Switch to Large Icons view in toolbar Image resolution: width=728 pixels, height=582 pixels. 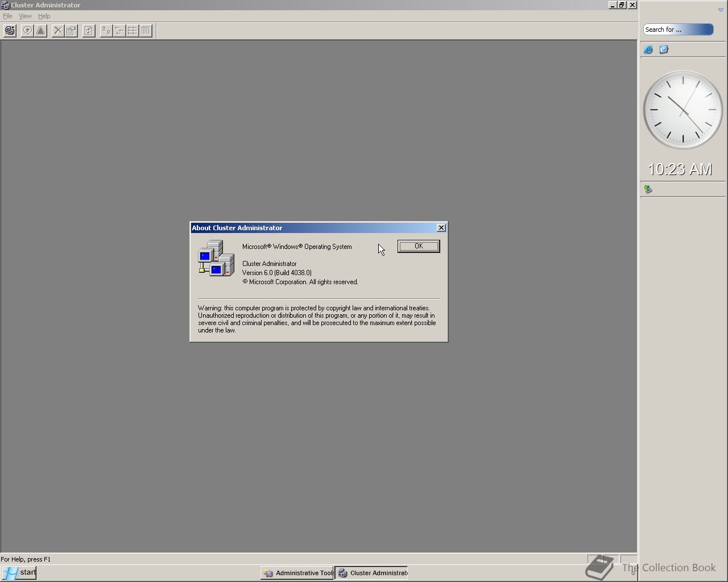pos(106,31)
